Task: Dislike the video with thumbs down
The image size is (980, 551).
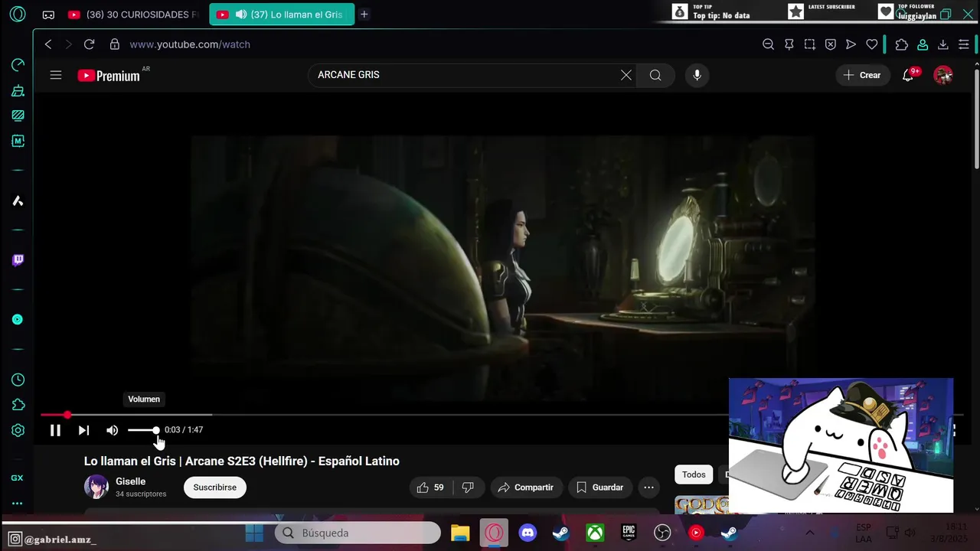Action: pos(468,487)
